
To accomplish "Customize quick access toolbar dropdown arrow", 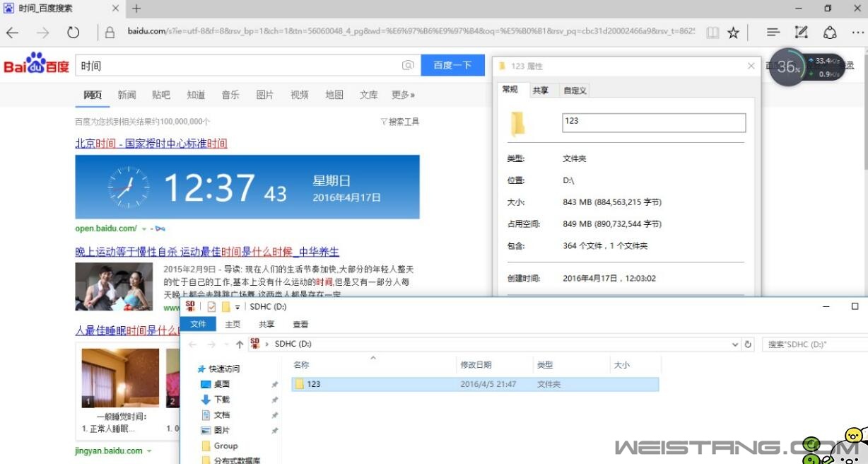I will click(x=237, y=307).
